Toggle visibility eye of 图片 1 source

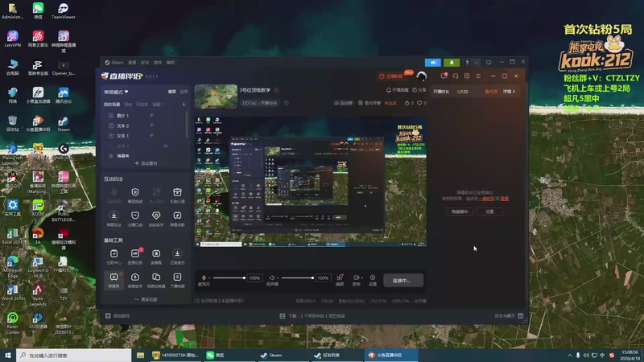[152, 116]
